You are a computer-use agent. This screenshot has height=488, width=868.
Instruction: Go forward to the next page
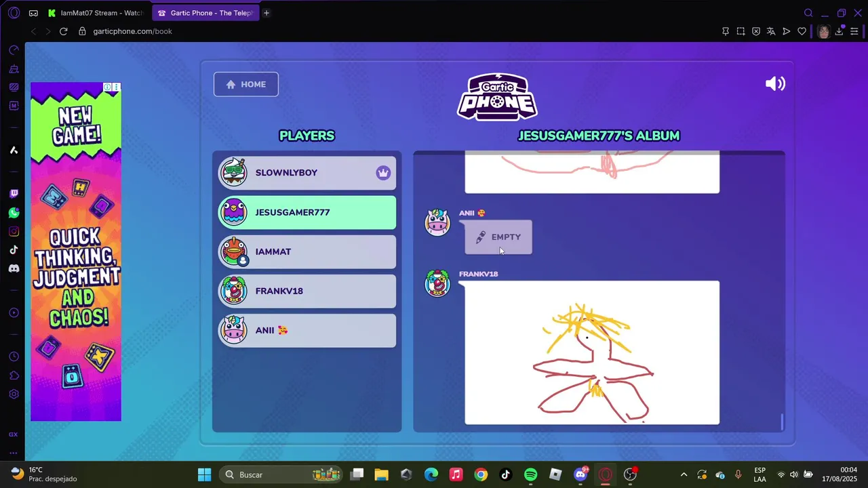(x=48, y=31)
